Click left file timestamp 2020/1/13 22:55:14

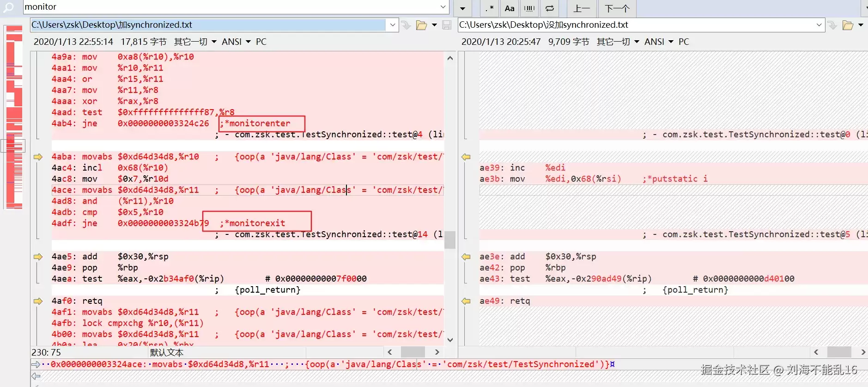coord(73,42)
